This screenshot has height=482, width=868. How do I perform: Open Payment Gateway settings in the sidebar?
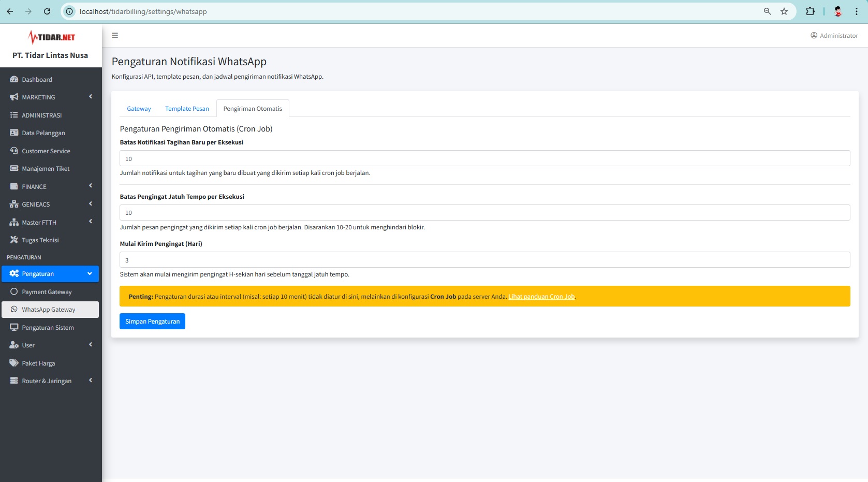tap(50, 292)
